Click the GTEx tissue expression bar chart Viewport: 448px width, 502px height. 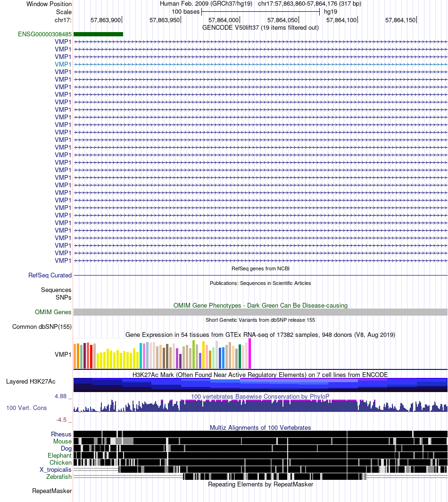(x=162, y=354)
